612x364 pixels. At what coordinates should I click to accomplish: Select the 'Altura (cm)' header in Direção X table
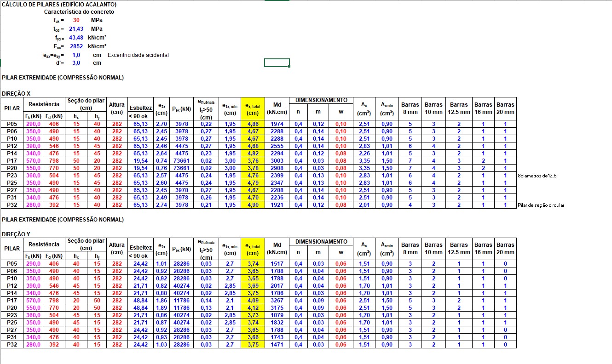coord(117,108)
